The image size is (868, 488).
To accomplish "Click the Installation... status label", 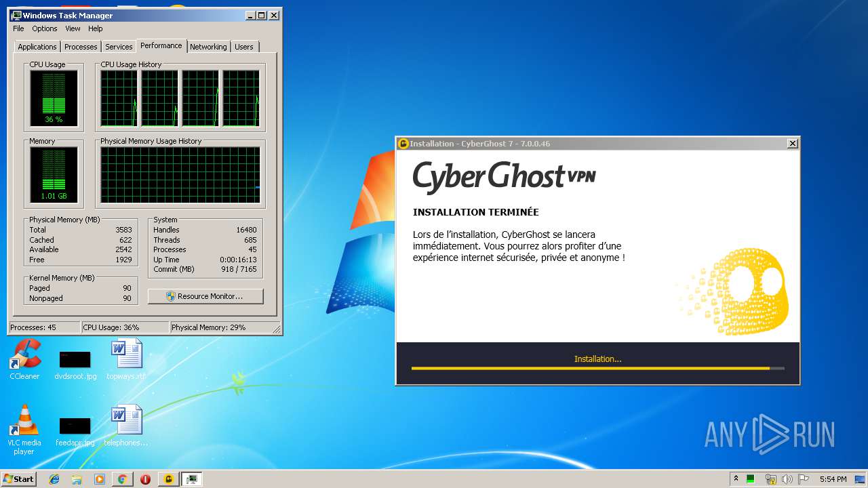I will 597,359.
